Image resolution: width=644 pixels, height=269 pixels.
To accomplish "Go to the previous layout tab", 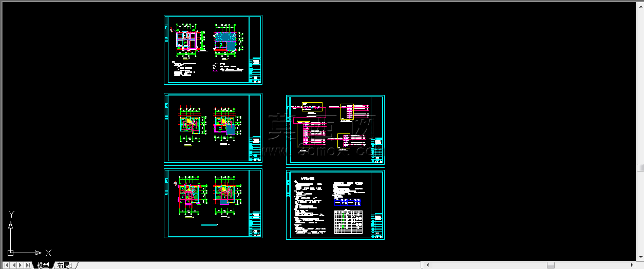I will pyautogui.click(x=13, y=265).
